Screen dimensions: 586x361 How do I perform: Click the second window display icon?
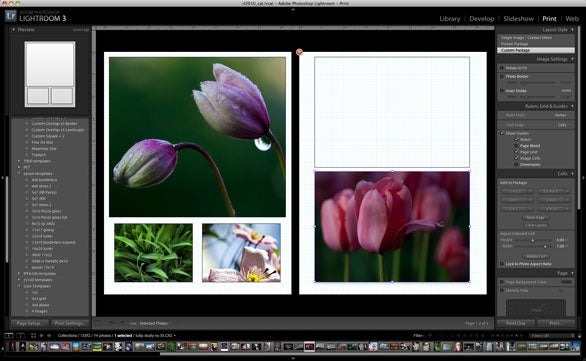pyautogui.click(x=20, y=336)
